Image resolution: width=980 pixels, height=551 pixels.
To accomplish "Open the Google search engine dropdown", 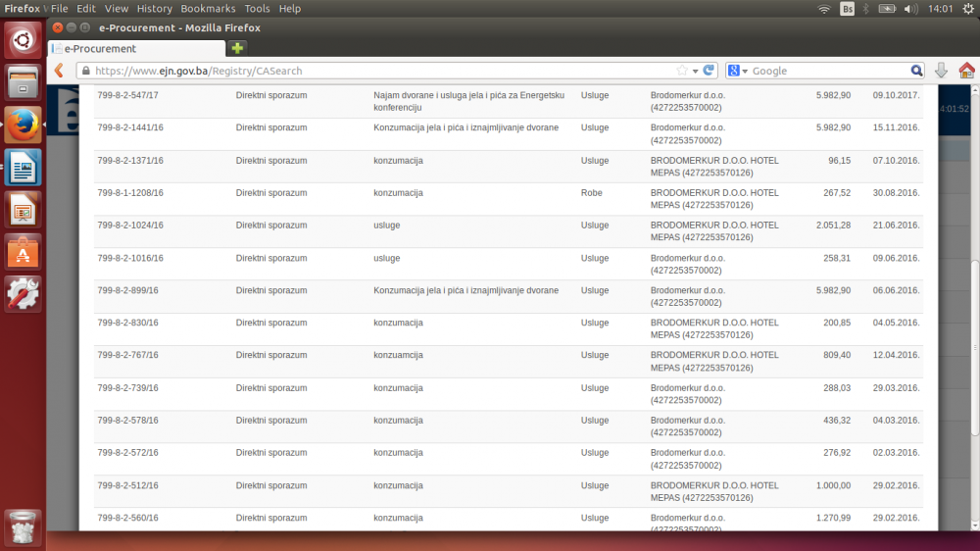I will [x=738, y=71].
